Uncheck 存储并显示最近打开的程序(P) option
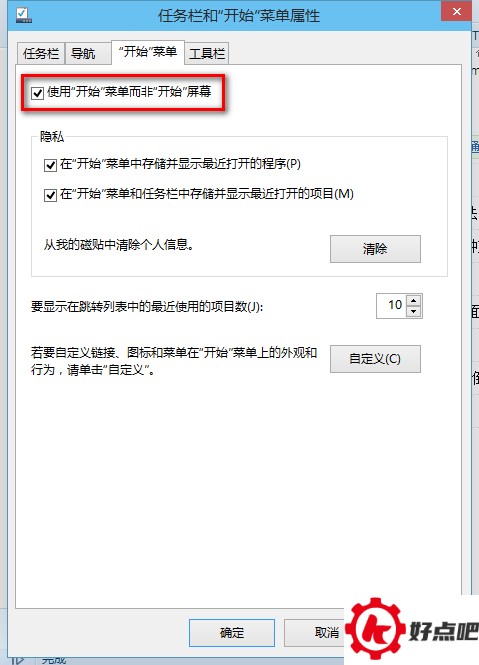Image resolution: width=479 pixels, height=665 pixels. point(50,165)
